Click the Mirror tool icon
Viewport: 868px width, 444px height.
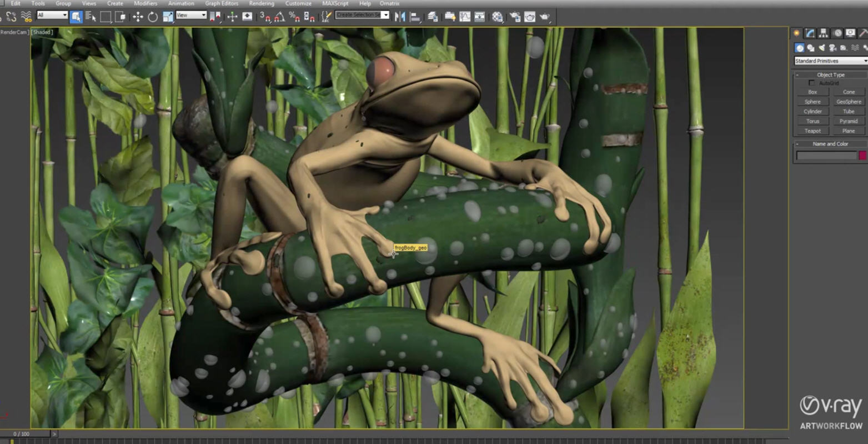click(400, 17)
